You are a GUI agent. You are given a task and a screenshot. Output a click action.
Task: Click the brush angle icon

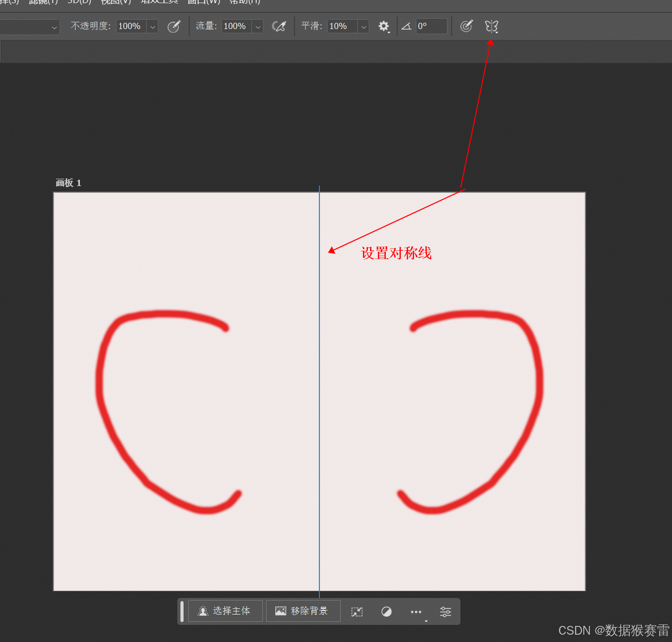click(407, 26)
